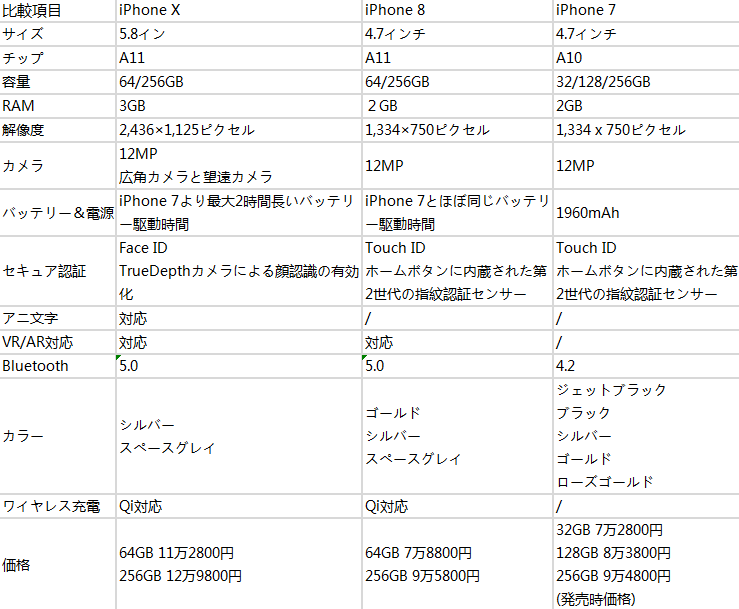Select the iPhone 8 Touch ID cell

(457, 271)
